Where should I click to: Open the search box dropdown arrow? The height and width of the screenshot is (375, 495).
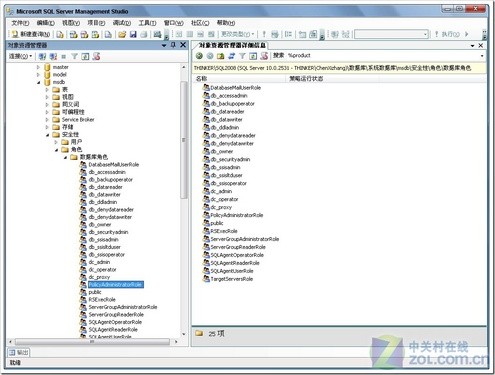click(x=482, y=56)
